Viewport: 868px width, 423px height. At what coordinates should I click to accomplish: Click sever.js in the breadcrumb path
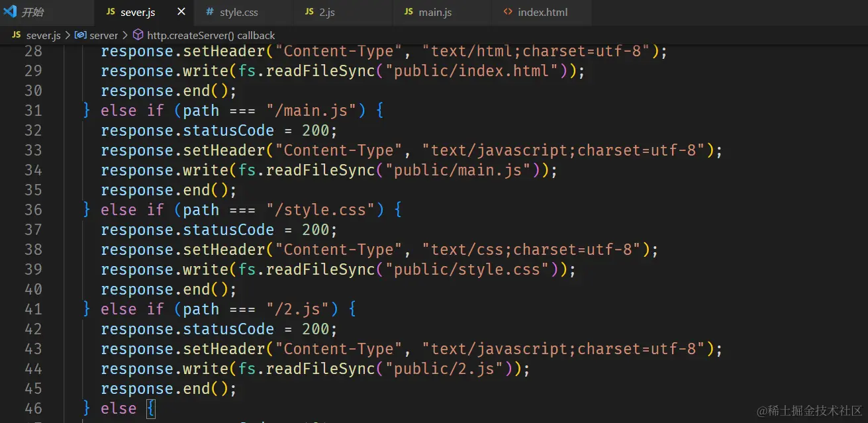[x=44, y=35]
